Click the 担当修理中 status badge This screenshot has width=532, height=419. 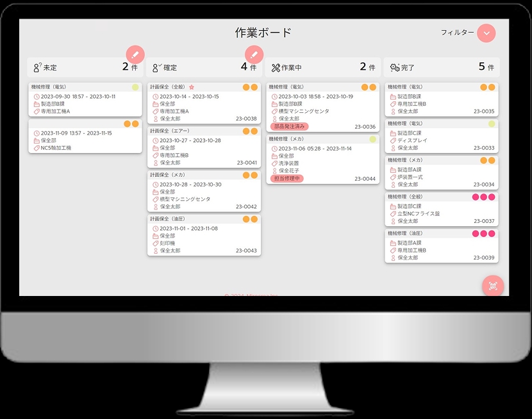click(x=286, y=178)
